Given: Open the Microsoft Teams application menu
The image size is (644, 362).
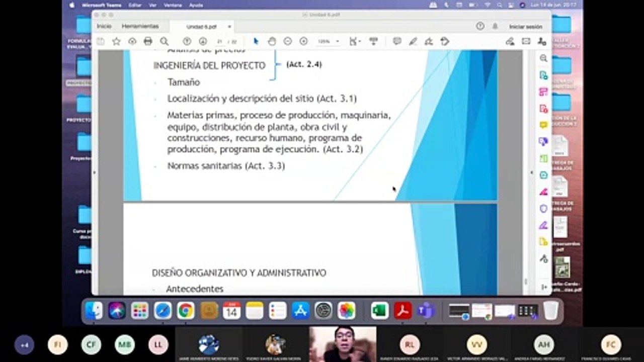Looking at the screenshot, I should 102,5.
